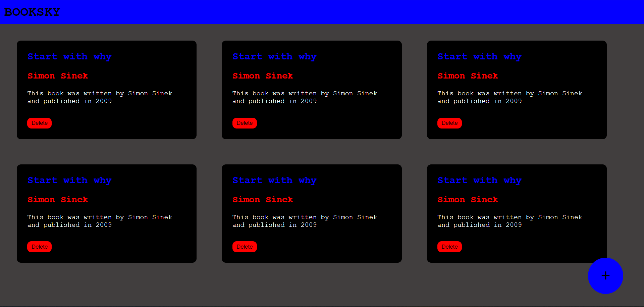Select 'Start with why' title in bottom-right card

[x=479, y=181]
